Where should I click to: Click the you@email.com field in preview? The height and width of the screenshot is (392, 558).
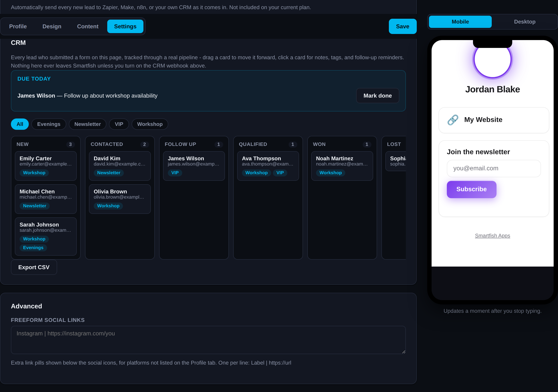click(494, 168)
